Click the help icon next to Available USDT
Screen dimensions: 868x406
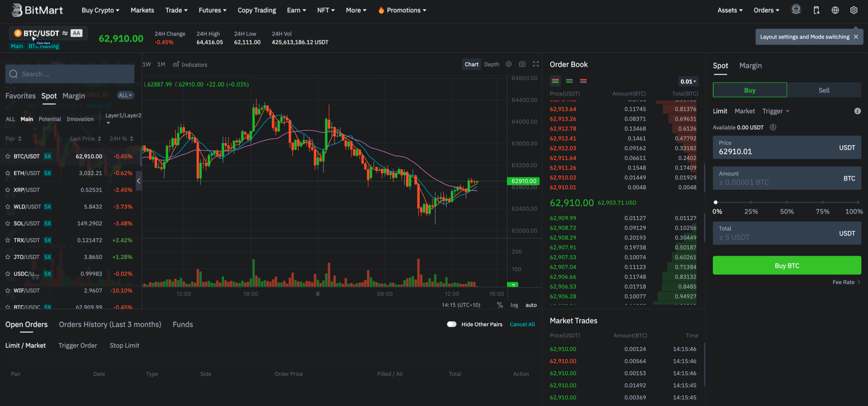pyautogui.click(x=773, y=127)
